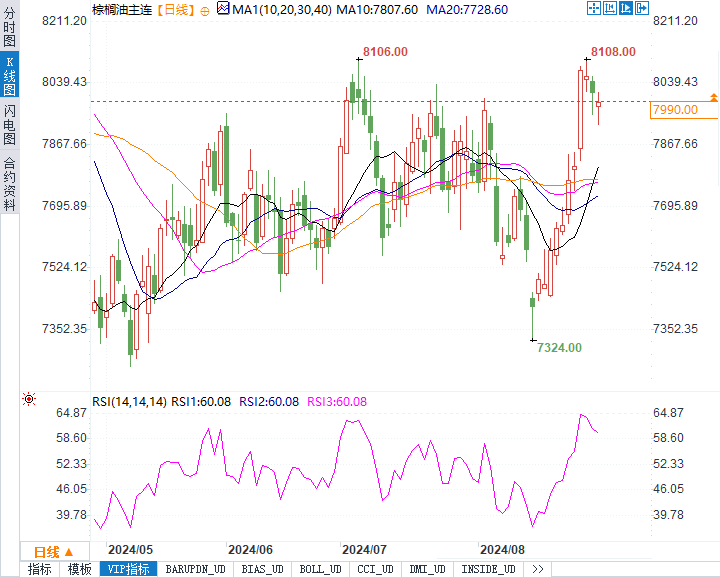Click the right RSI axis value 58.60
The image size is (720, 577).
[669, 438]
